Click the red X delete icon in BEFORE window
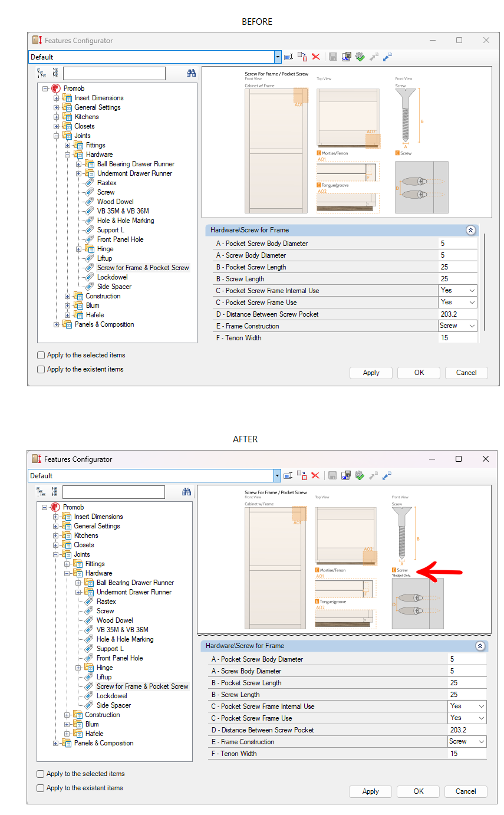This screenshot has height=815, width=504. tap(316, 57)
